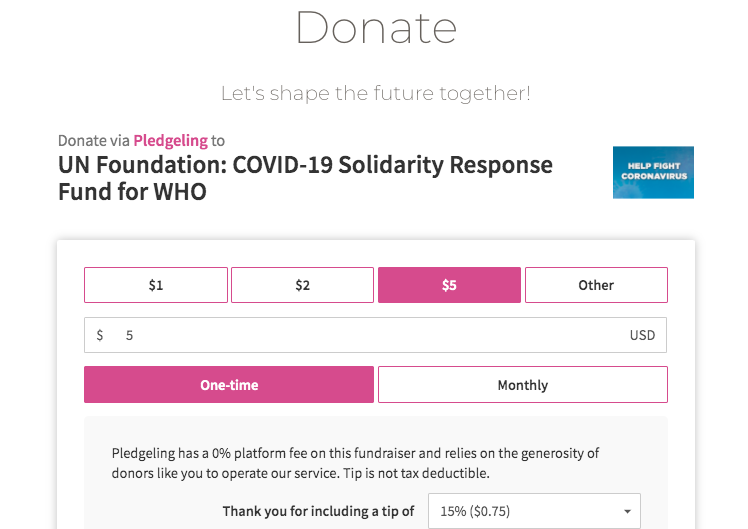This screenshot has height=529, width=748.
Task: Select One-time donation frequency
Action: [229, 384]
